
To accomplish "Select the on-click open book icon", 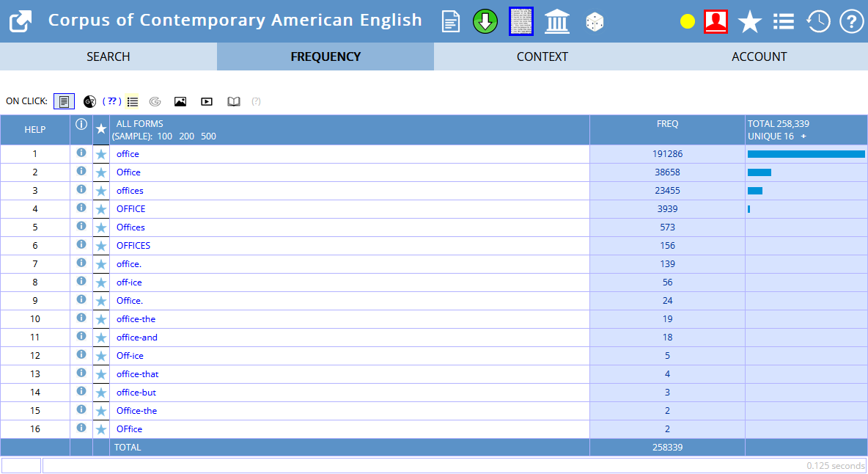I will (234, 101).
